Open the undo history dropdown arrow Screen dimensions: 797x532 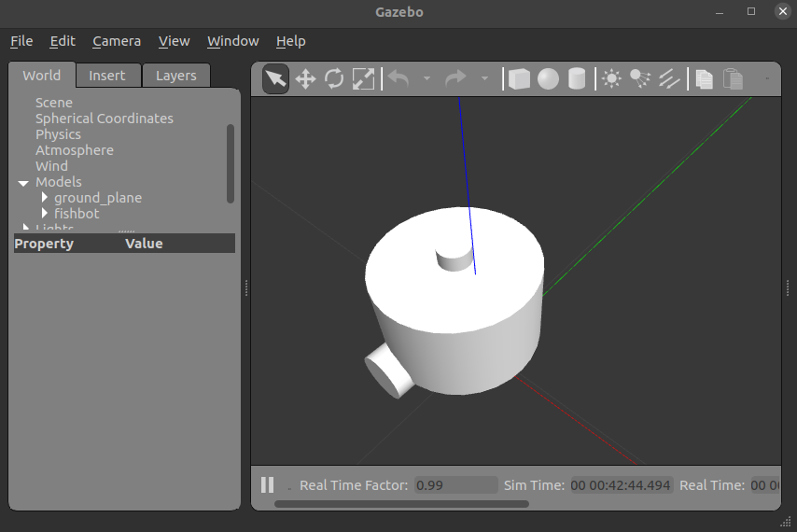pyautogui.click(x=426, y=79)
